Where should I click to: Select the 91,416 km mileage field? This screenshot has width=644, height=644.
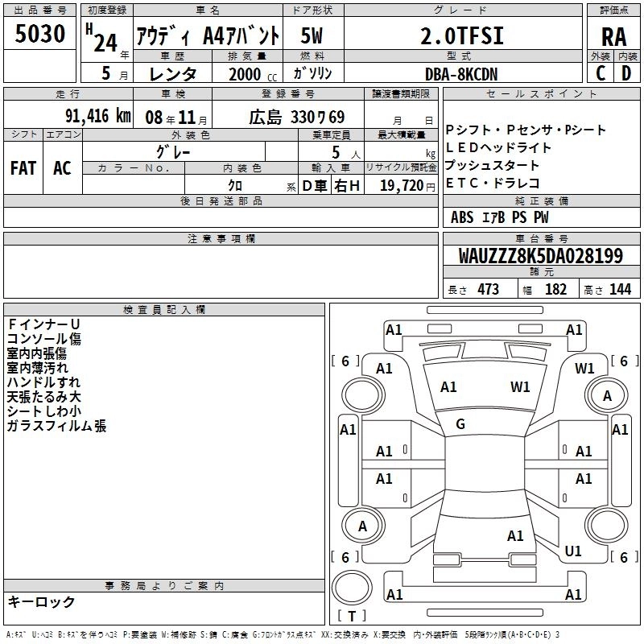pyautogui.click(x=98, y=117)
